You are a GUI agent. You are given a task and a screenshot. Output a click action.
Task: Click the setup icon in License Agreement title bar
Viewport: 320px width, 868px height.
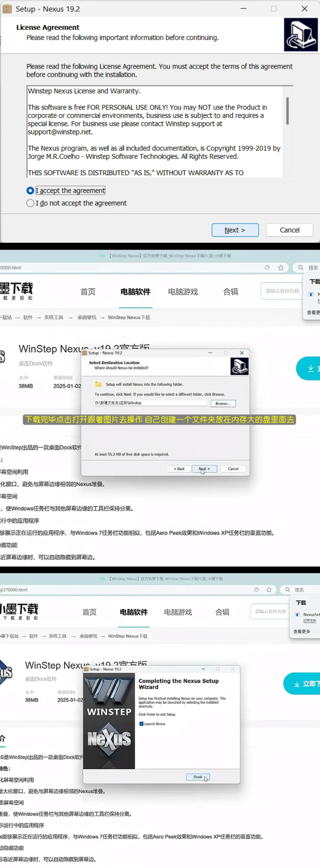[7, 9]
